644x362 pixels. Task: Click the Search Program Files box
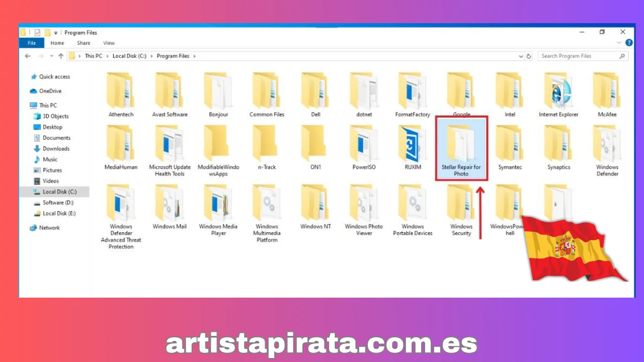(583, 56)
